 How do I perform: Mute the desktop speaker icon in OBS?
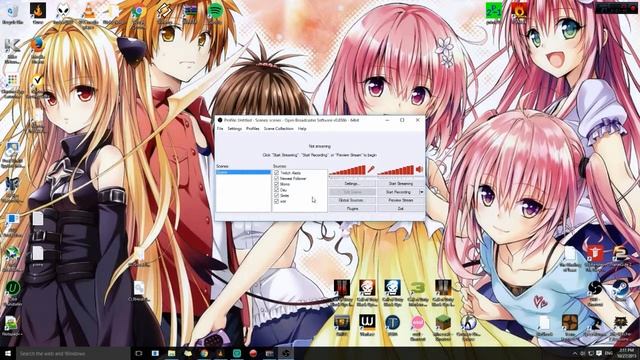(419, 169)
